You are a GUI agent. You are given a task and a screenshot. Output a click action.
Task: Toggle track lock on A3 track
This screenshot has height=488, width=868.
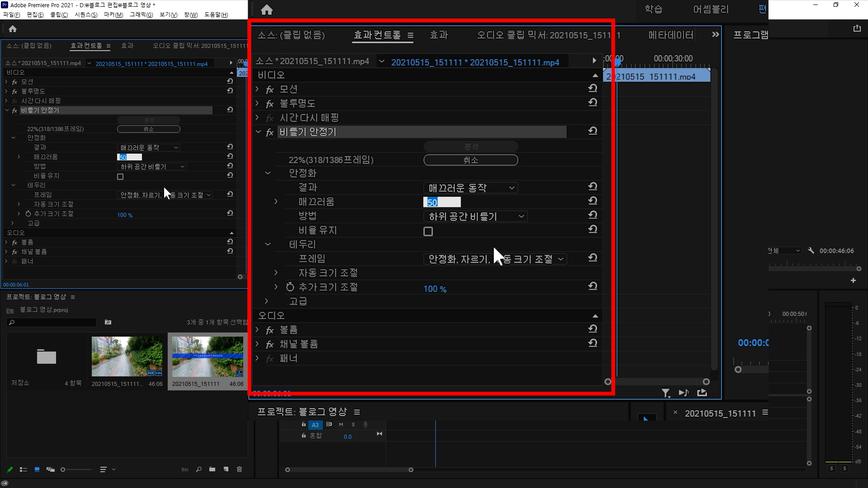click(304, 424)
